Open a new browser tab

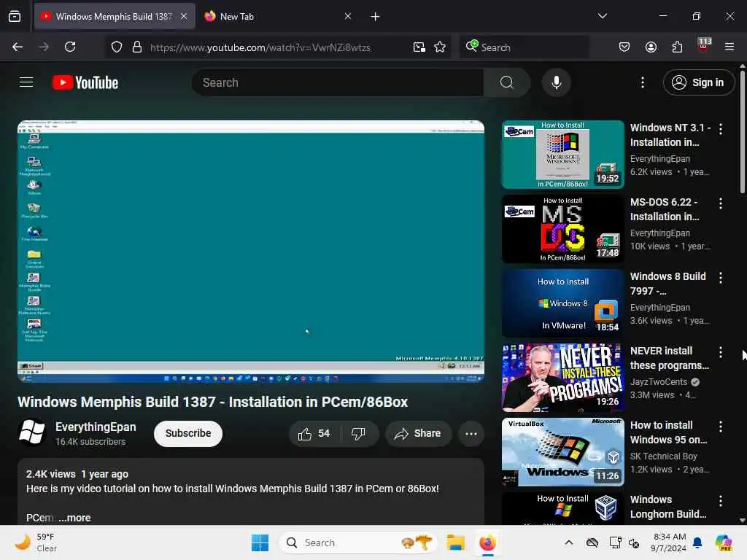pyautogui.click(x=375, y=17)
